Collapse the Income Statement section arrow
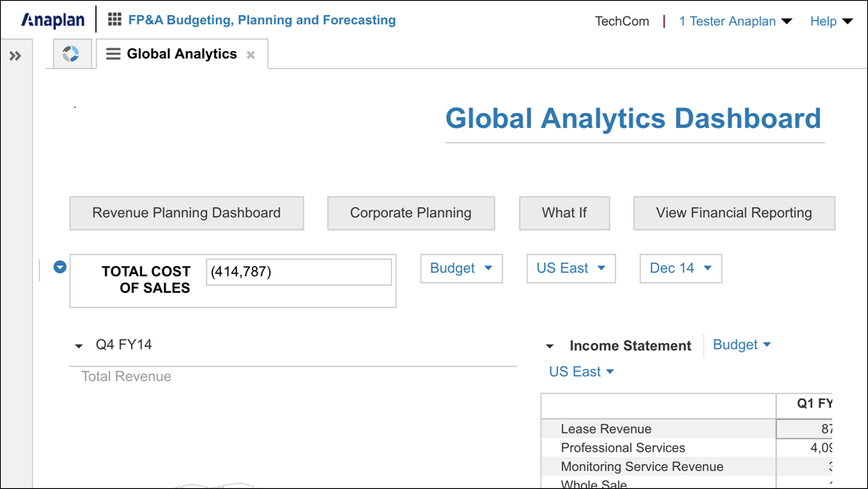This screenshot has width=868, height=489. click(549, 345)
